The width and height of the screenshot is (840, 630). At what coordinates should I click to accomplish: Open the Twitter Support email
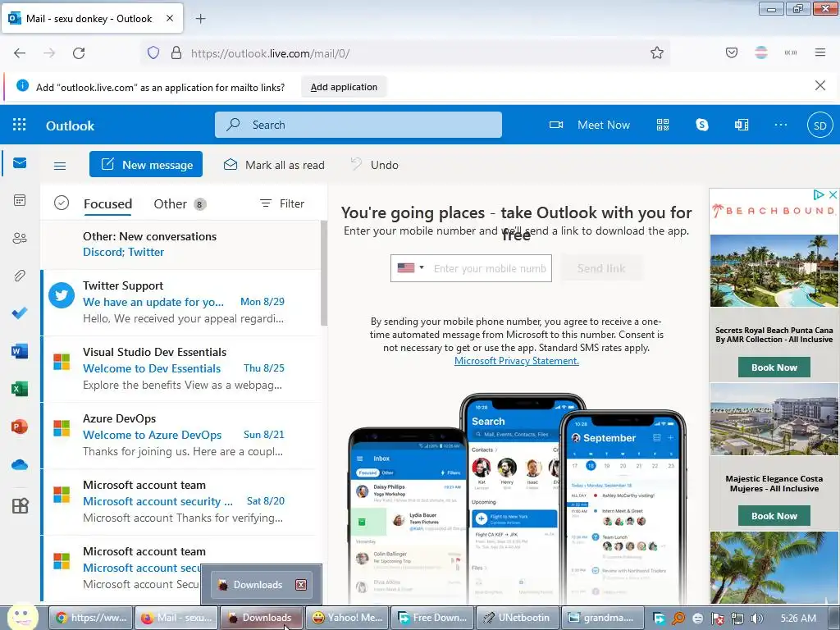coord(182,302)
